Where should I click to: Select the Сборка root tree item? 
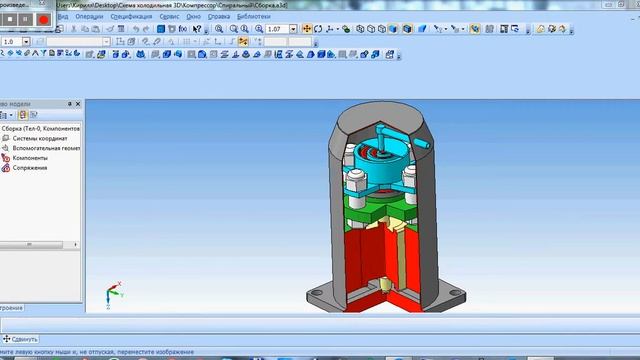pos(40,129)
